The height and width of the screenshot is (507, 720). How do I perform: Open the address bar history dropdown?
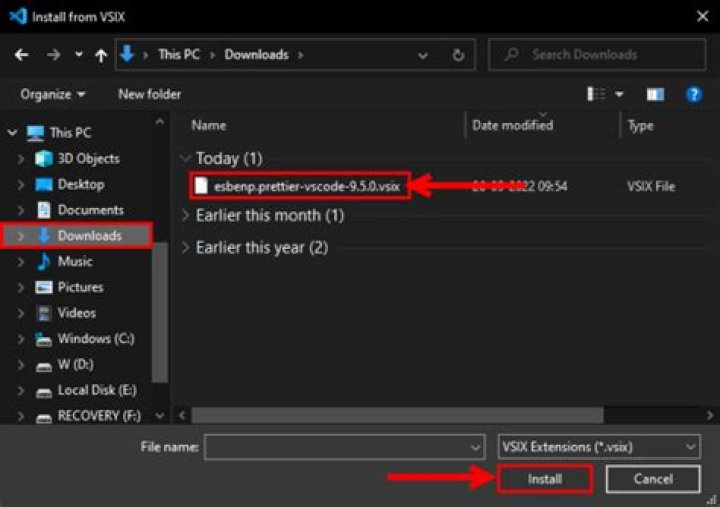(x=422, y=56)
